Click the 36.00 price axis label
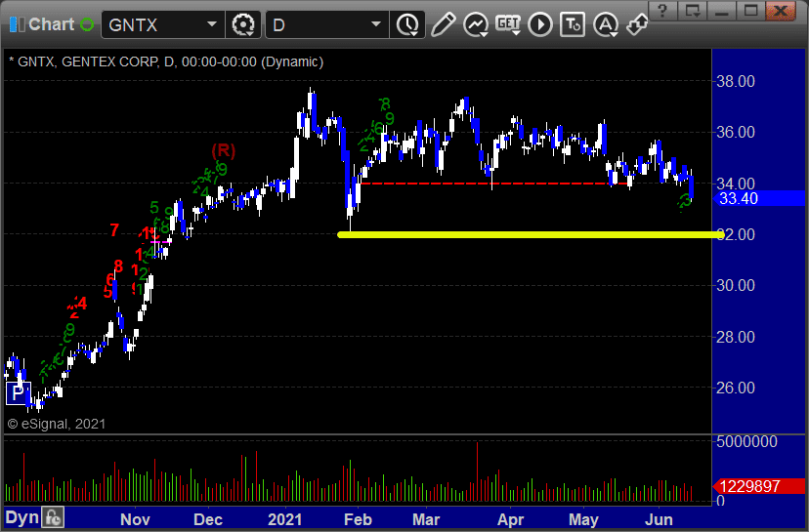The height and width of the screenshot is (532, 809). click(x=735, y=132)
